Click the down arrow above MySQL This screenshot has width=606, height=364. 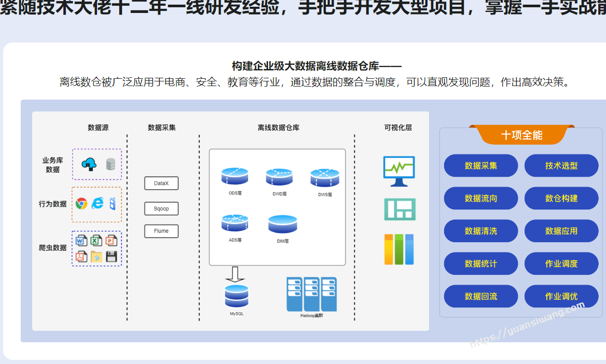(235, 274)
